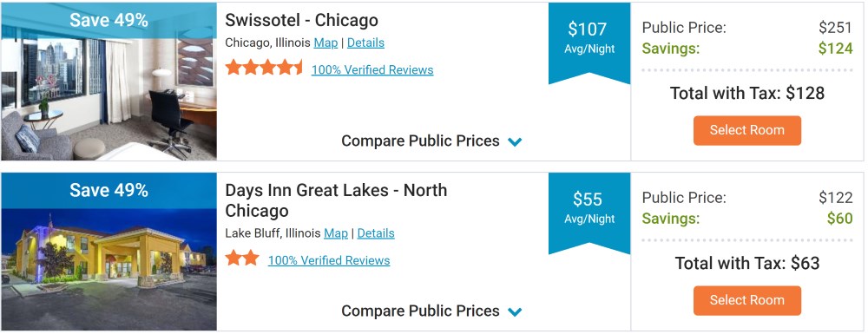
Task: Select Room for Swissotel Chicago
Action: (x=746, y=130)
